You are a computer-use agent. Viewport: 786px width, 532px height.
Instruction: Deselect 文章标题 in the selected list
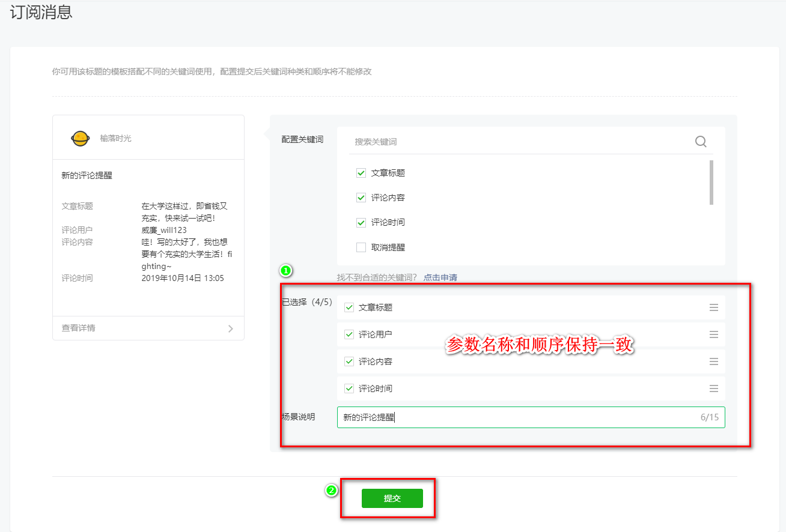click(349, 307)
